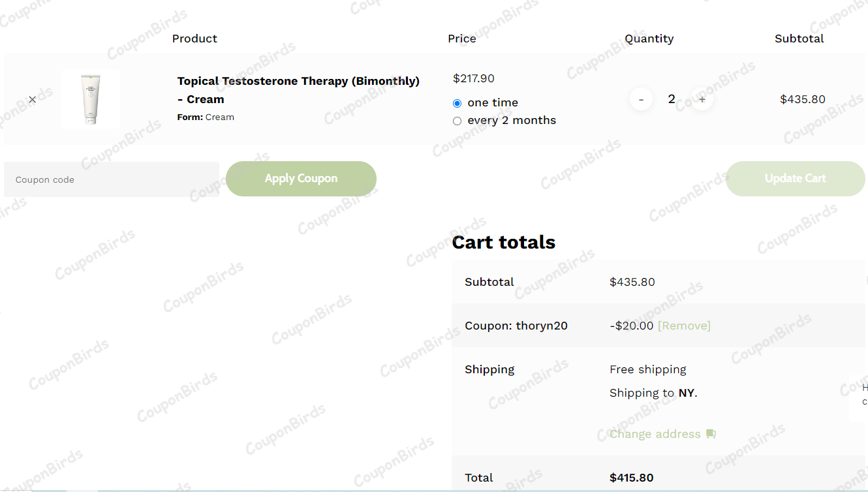
Task: Click the Price column header
Action: click(462, 38)
